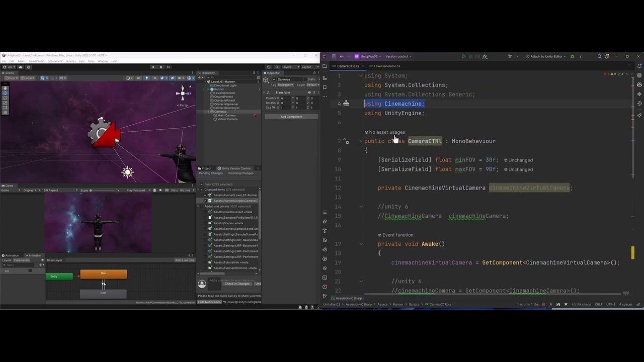Image resolution: width=644 pixels, height=362 pixels.
Task: Switch to Unity Version Control tab
Action: [233, 168]
